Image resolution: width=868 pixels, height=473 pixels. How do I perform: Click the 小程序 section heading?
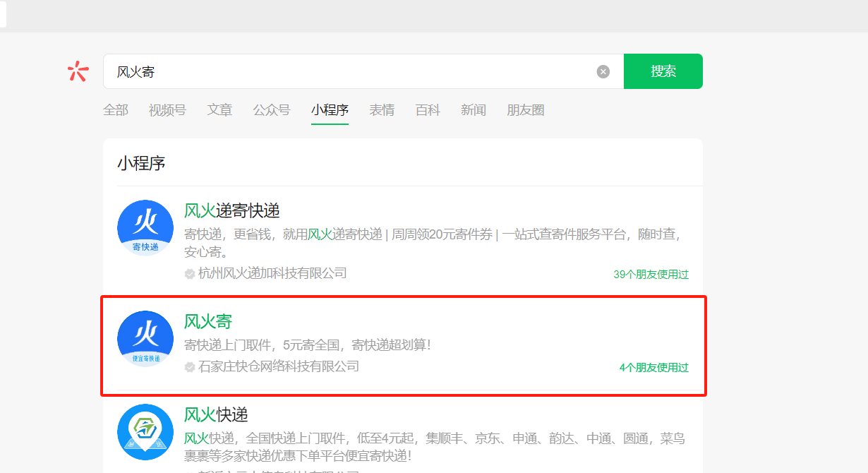tap(141, 163)
